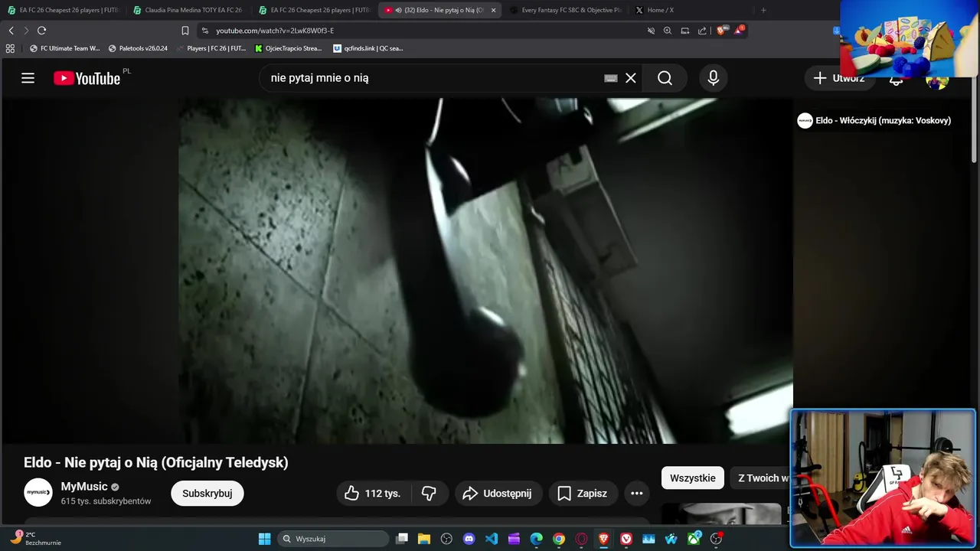Share this page from address bar icon
The image size is (980, 551).
tap(702, 31)
